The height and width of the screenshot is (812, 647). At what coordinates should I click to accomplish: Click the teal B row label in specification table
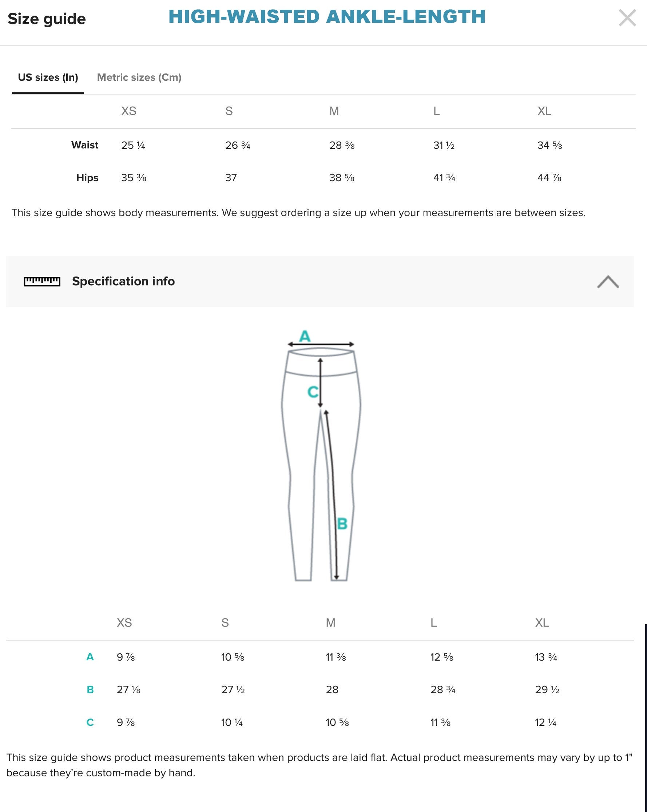tap(90, 690)
